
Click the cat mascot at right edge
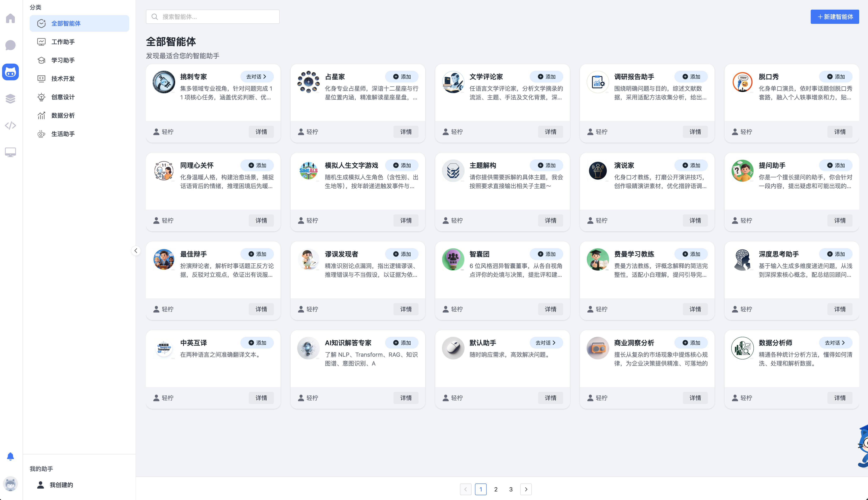[x=863, y=446]
